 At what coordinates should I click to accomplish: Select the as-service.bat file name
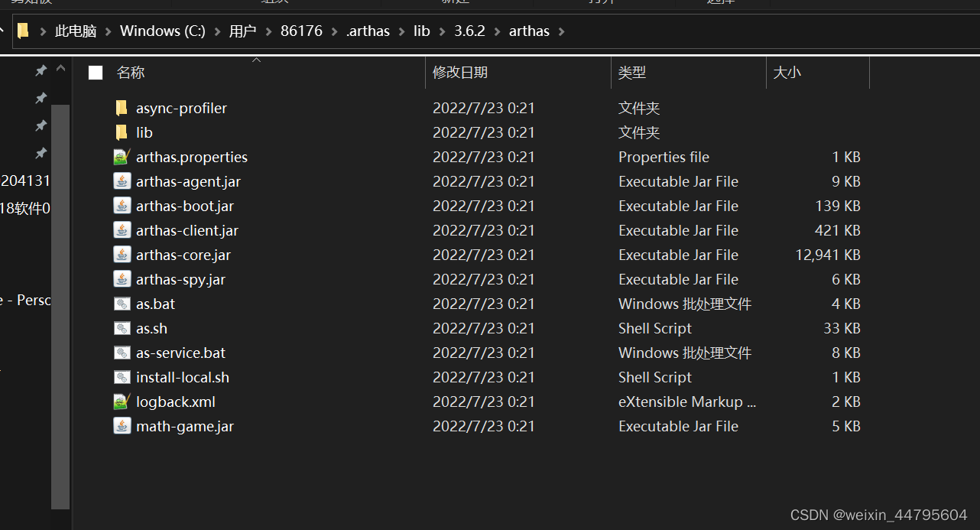(180, 353)
